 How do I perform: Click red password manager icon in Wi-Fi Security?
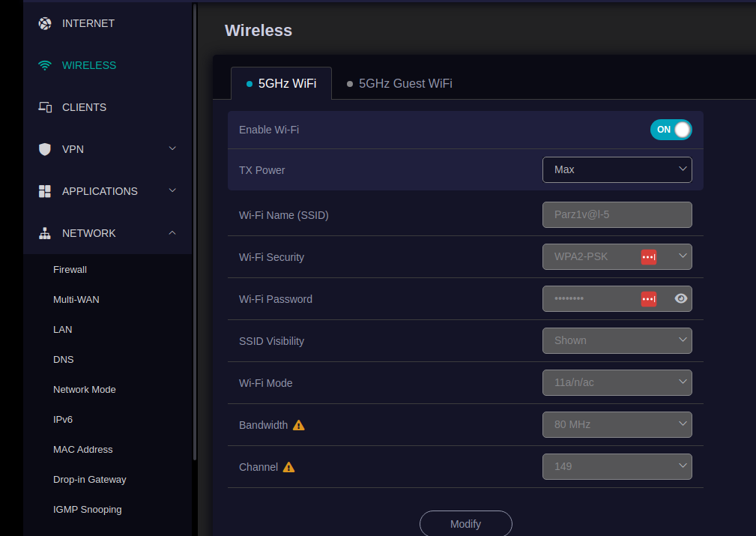click(x=649, y=257)
